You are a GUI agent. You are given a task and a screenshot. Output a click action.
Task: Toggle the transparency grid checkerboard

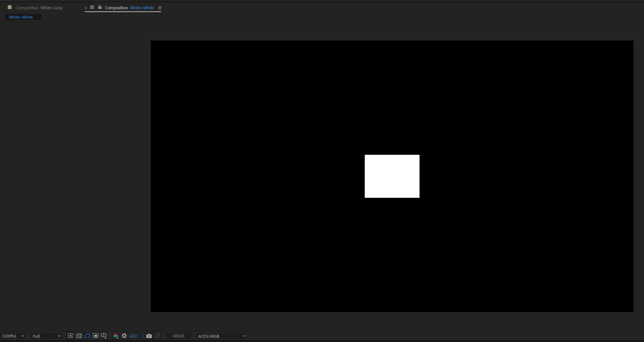tap(79, 336)
